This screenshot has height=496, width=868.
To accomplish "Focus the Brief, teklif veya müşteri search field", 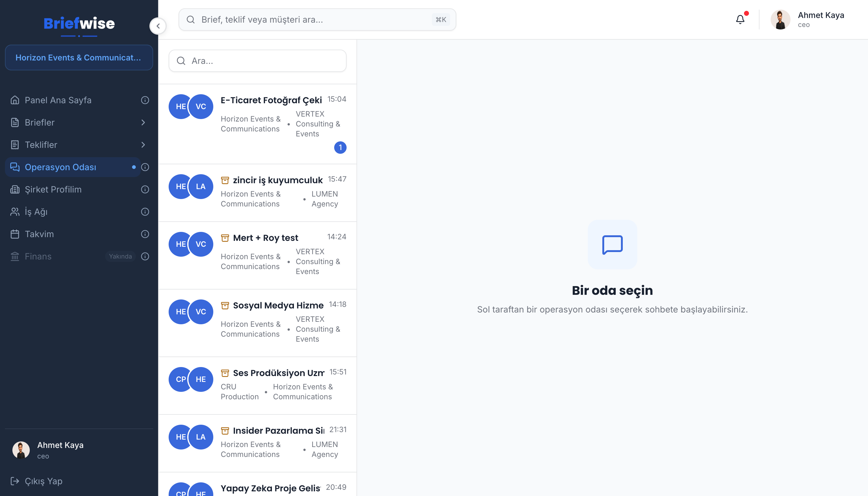I will tap(317, 20).
